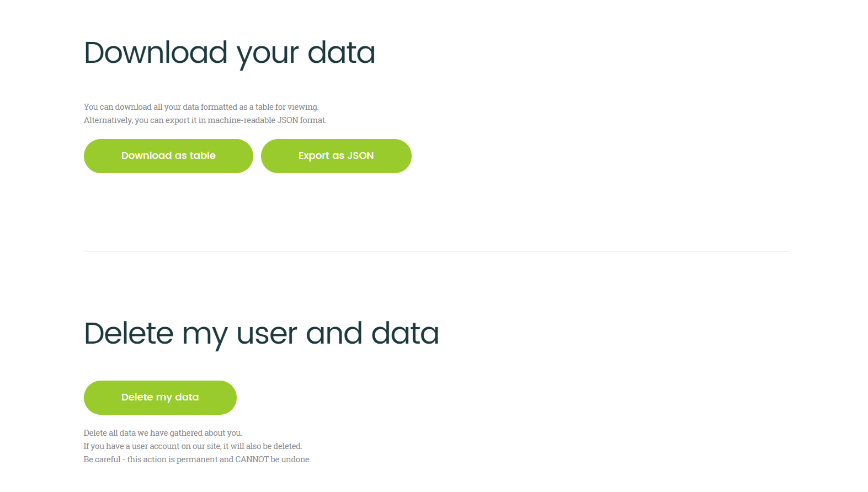Viewport: 868px width, 492px height.
Task: Click the word "CANNOT" in the warning
Action: point(252,459)
